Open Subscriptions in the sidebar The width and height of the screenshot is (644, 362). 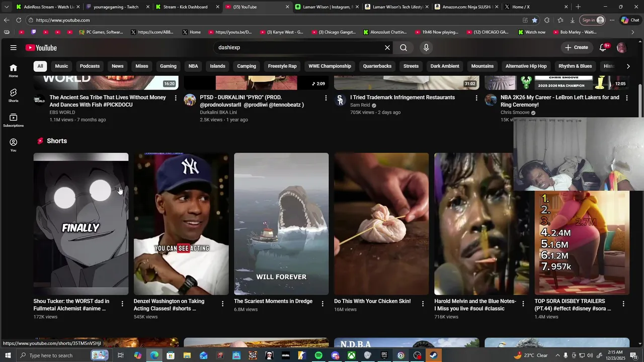pos(13,120)
